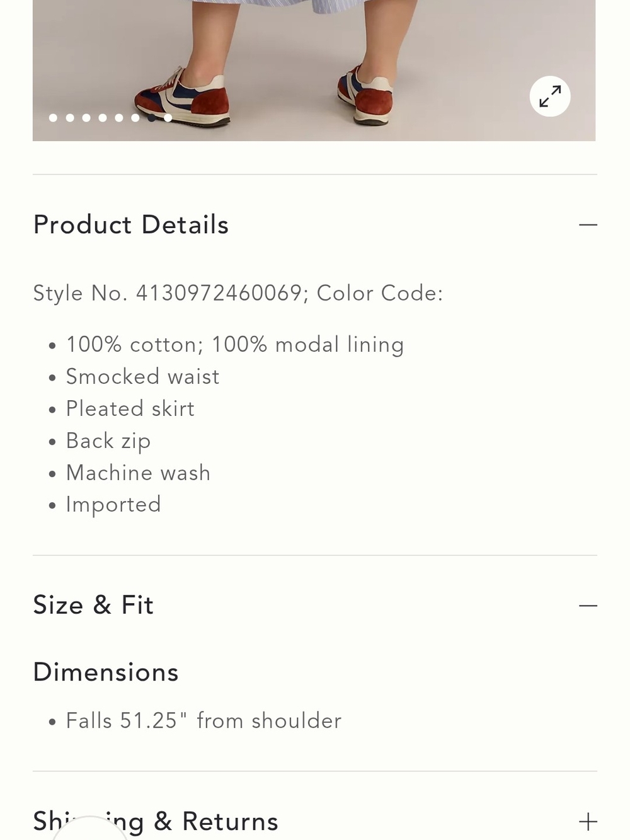The image size is (630, 840).
Task: Open the Shipping & Returns section heading
Action: click(x=156, y=822)
